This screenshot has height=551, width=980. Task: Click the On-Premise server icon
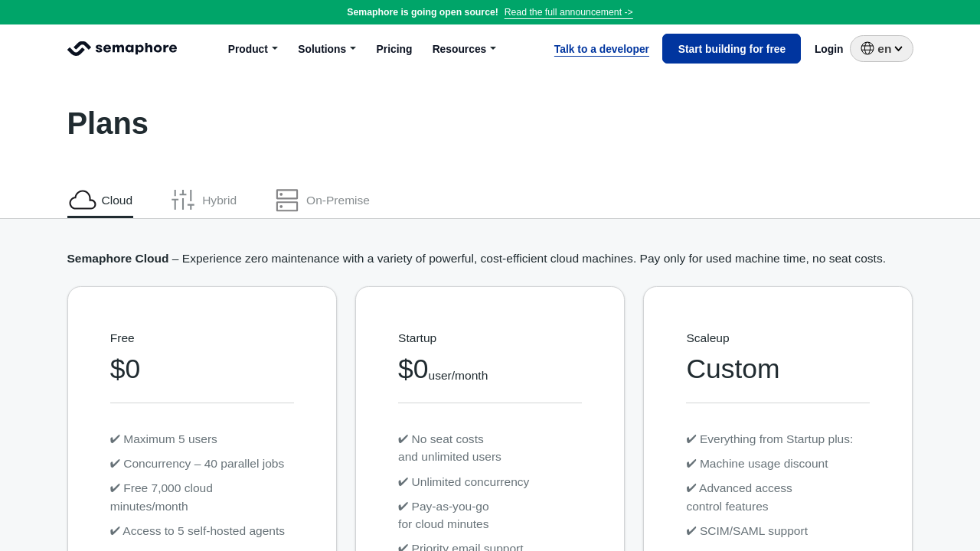(x=287, y=201)
